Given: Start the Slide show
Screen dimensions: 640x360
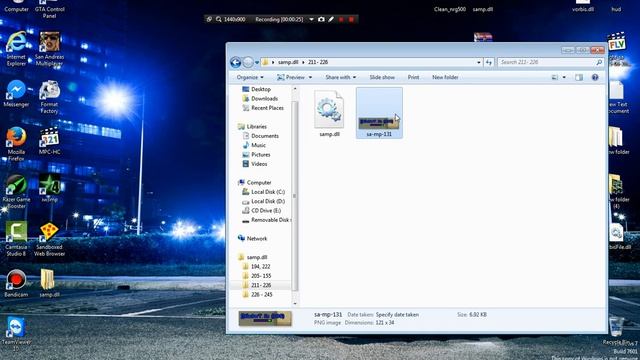Looking at the screenshot, I should (382, 77).
